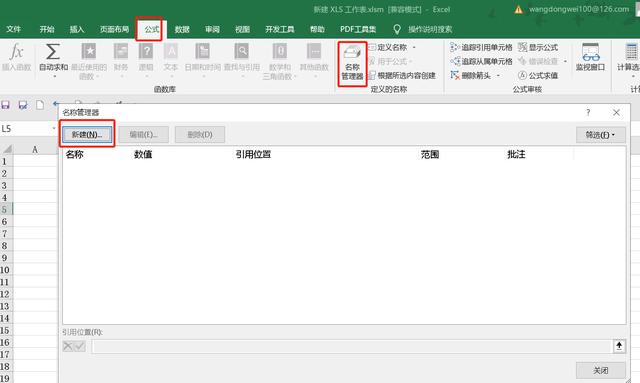This screenshot has height=383, width=640.
Task: Open the 公式 ribbon tab
Action: click(151, 29)
